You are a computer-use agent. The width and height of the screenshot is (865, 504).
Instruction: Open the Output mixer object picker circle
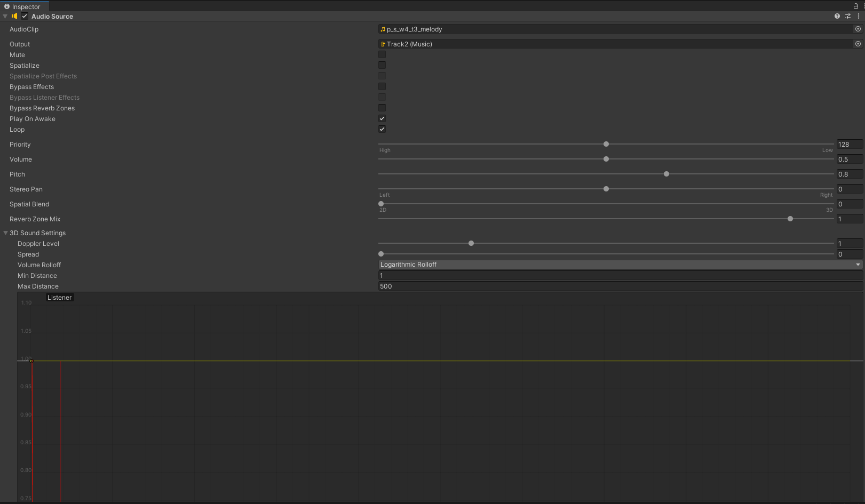858,44
